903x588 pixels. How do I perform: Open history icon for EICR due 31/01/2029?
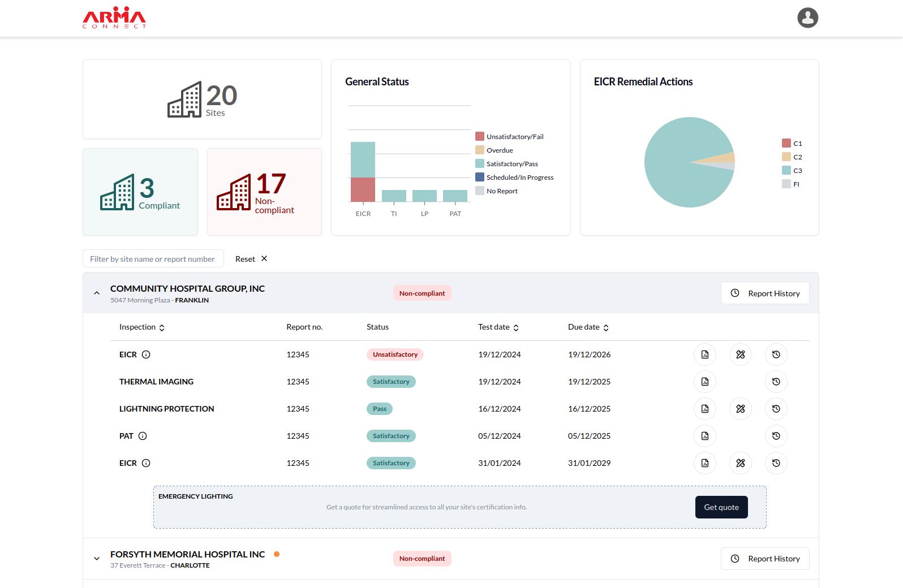coord(776,463)
